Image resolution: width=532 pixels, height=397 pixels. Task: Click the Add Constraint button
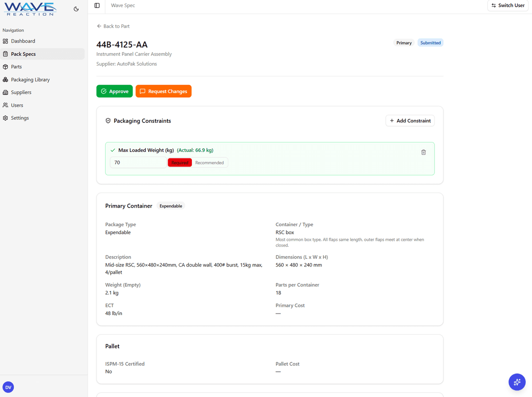pos(410,120)
